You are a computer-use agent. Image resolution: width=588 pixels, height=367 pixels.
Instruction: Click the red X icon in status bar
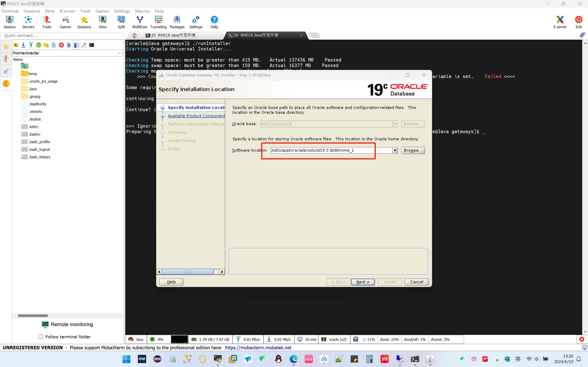(582, 339)
